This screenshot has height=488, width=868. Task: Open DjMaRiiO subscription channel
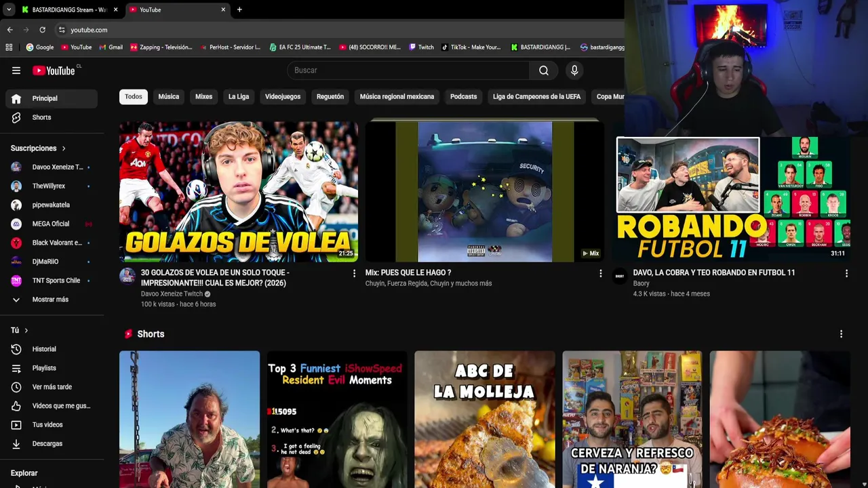[x=52, y=262]
